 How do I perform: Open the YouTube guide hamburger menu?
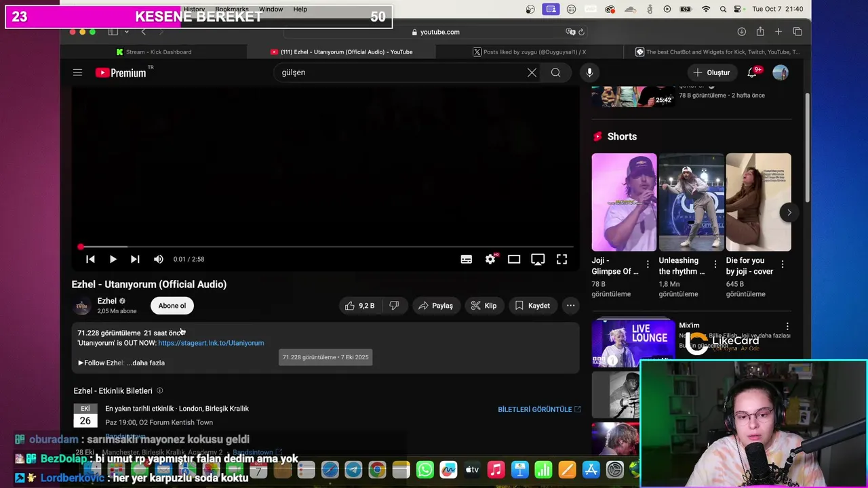tap(77, 73)
